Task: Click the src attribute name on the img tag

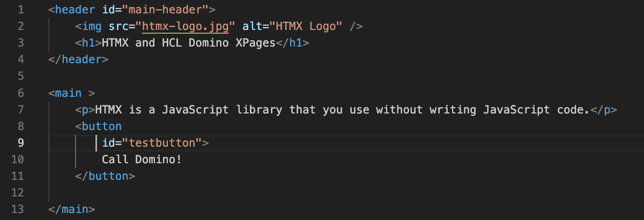Action: (118, 26)
